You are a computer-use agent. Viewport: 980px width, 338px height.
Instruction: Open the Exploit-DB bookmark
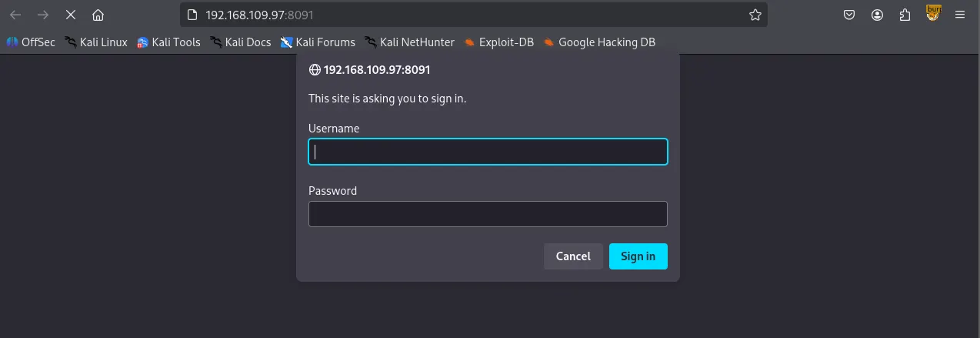[x=498, y=42]
